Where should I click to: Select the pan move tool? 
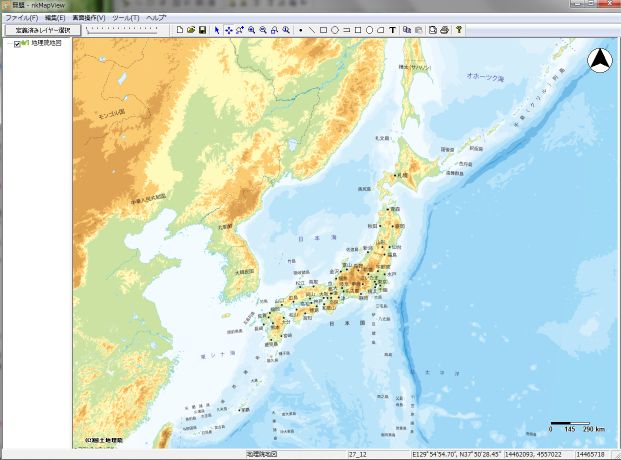(x=229, y=30)
